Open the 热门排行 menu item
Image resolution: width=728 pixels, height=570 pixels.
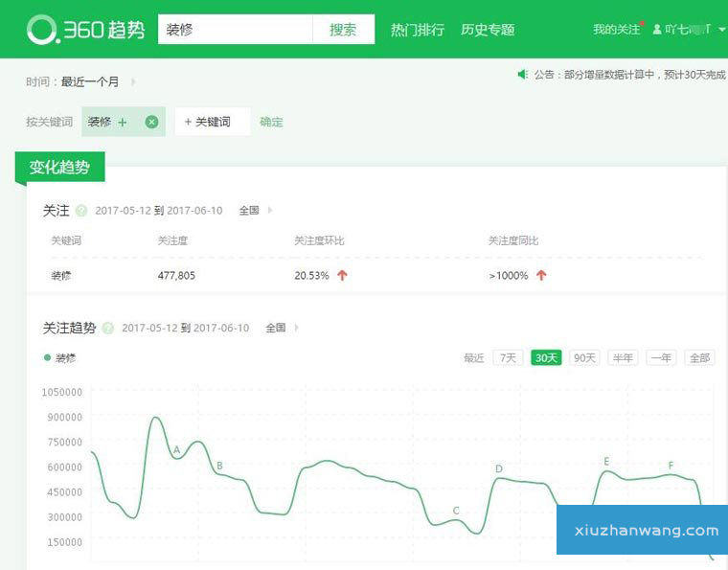[x=418, y=30]
